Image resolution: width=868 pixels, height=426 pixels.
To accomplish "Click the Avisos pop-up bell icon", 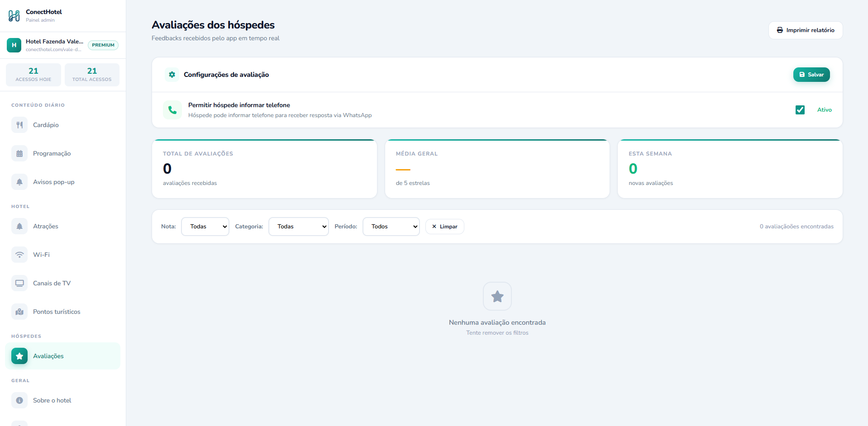I will [19, 182].
